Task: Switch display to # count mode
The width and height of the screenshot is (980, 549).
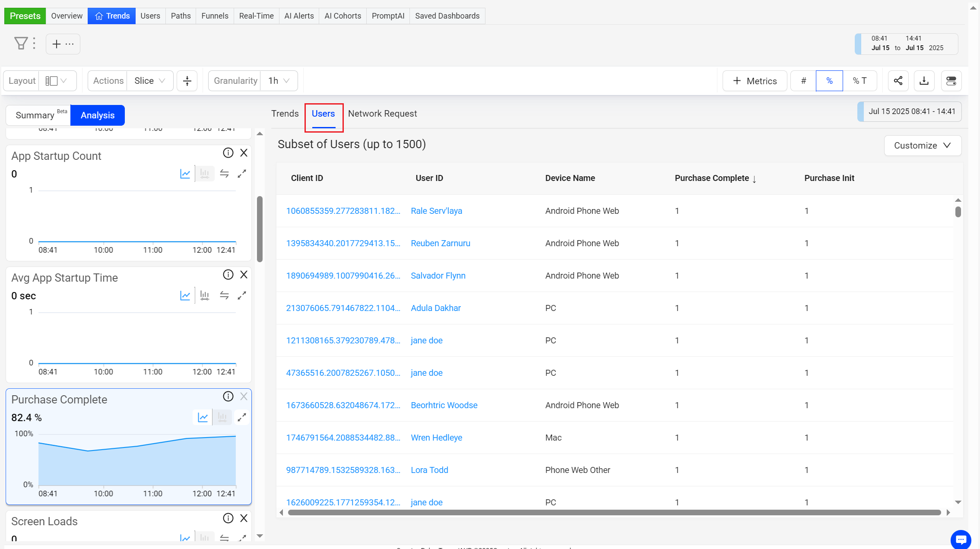Action: [x=803, y=81]
